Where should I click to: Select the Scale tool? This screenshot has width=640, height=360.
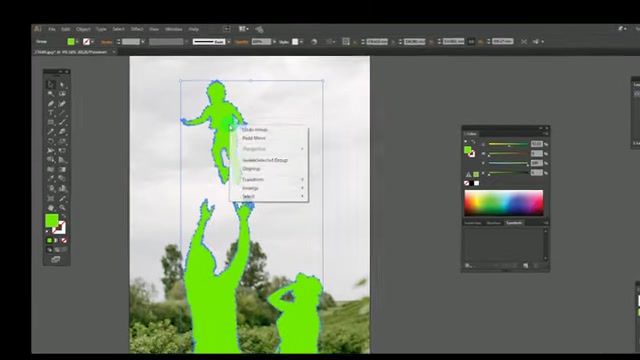pyautogui.click(x=62, y=141)
